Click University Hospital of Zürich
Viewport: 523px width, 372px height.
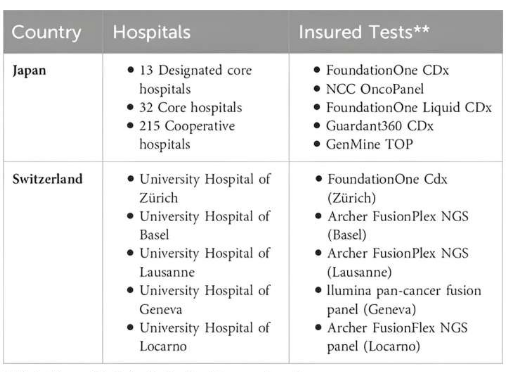pyautogui.click(x=205, y=189)
